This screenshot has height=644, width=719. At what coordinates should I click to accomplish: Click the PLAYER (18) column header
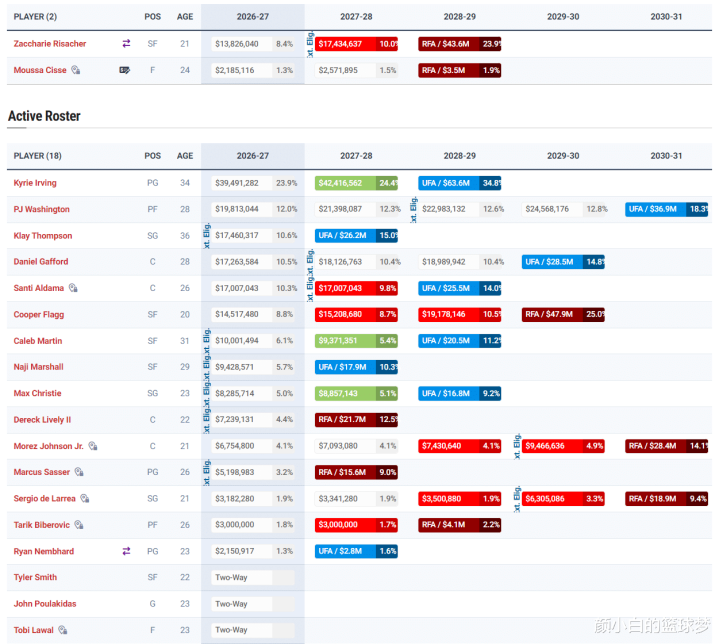pyautogui.click(x=38, y=156)
